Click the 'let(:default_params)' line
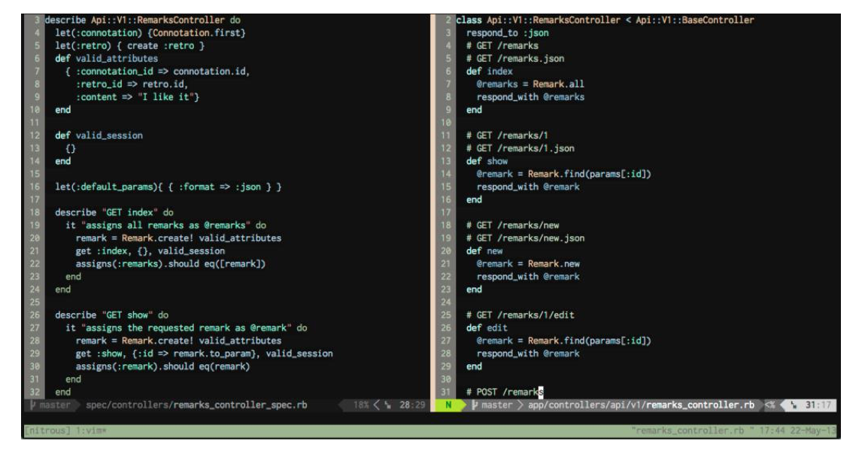The height and width of the screenshot is (456, 868). click(x=168, y=187)
